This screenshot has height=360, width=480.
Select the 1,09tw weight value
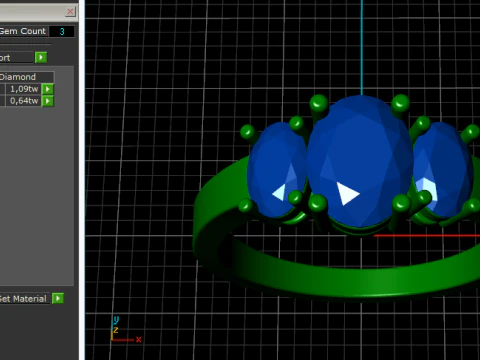point(23,89)
